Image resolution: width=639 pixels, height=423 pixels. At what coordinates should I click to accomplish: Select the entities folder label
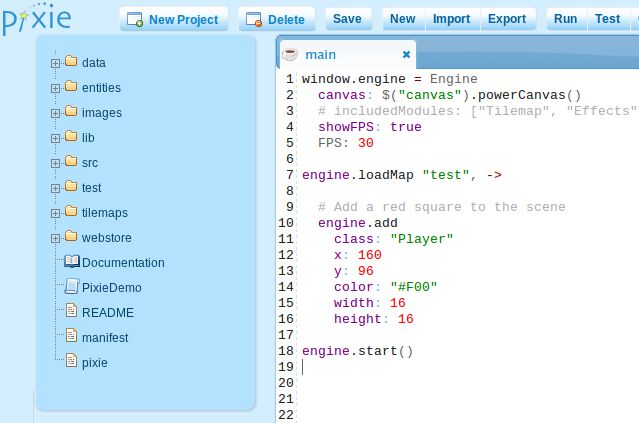point(101,88)
